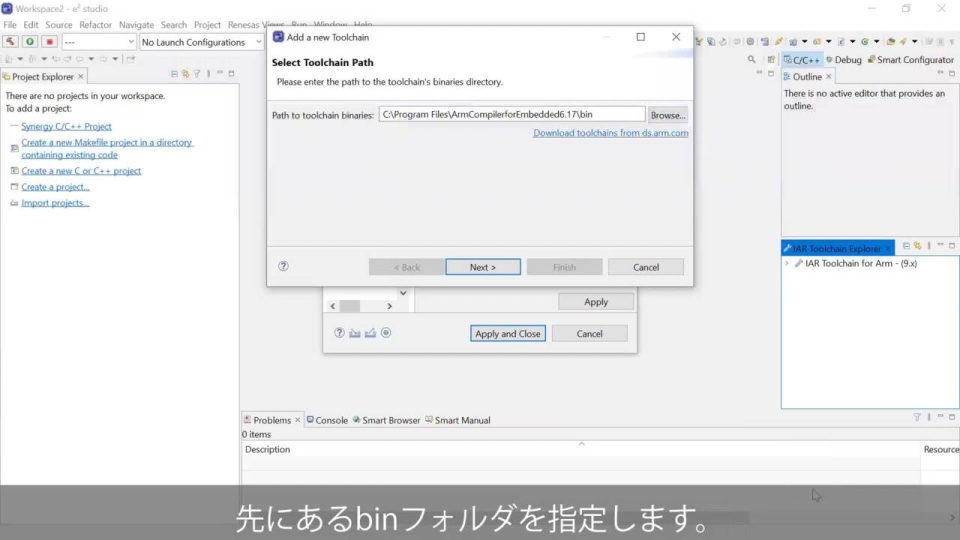Collapse all in IAR Toolchain Explorer

906,246
